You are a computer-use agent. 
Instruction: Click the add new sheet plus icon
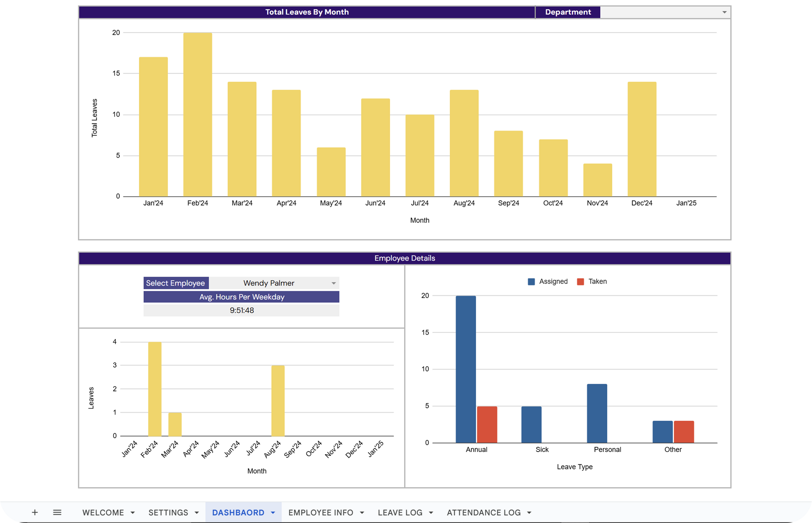(35, 512)
